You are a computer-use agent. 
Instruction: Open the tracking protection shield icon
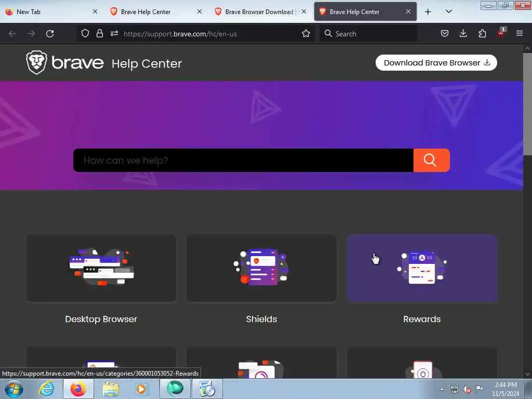pos(85,33)
